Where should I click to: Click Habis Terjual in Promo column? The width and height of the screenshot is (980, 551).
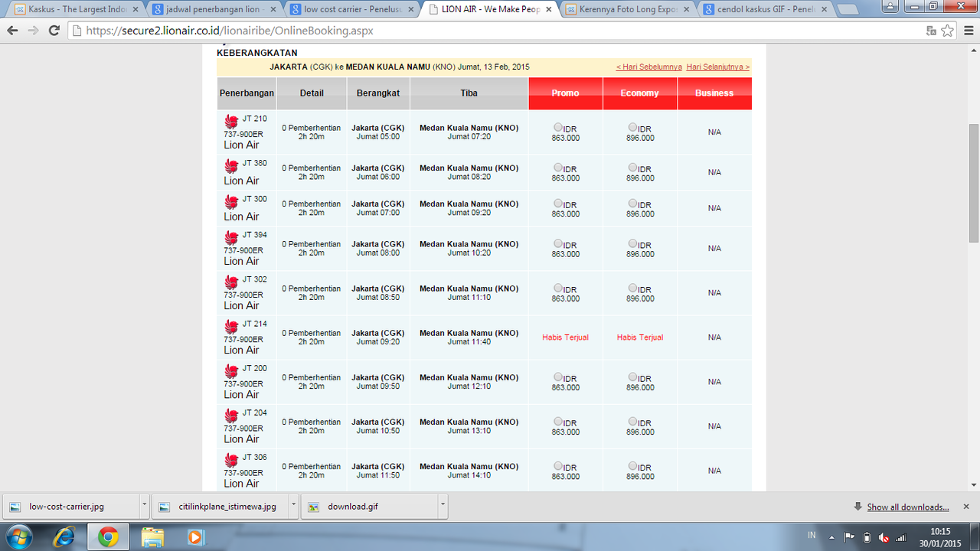pyautogui.click(x=565, y=337)
